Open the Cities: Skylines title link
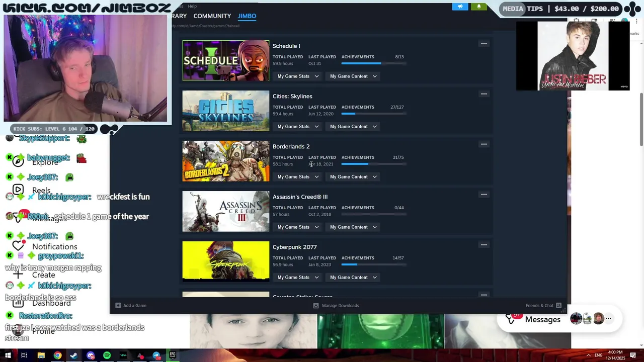 pyautogui.click(x=292, y=96)
